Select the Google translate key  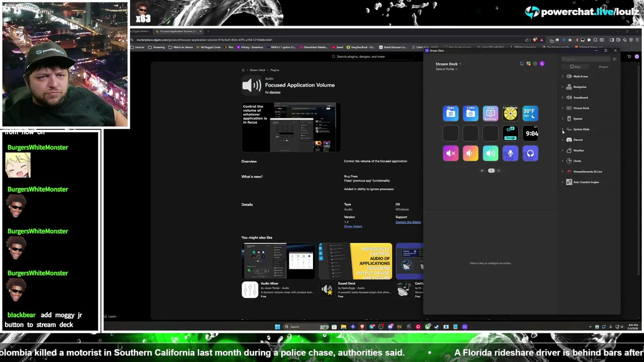pos(510,133)
